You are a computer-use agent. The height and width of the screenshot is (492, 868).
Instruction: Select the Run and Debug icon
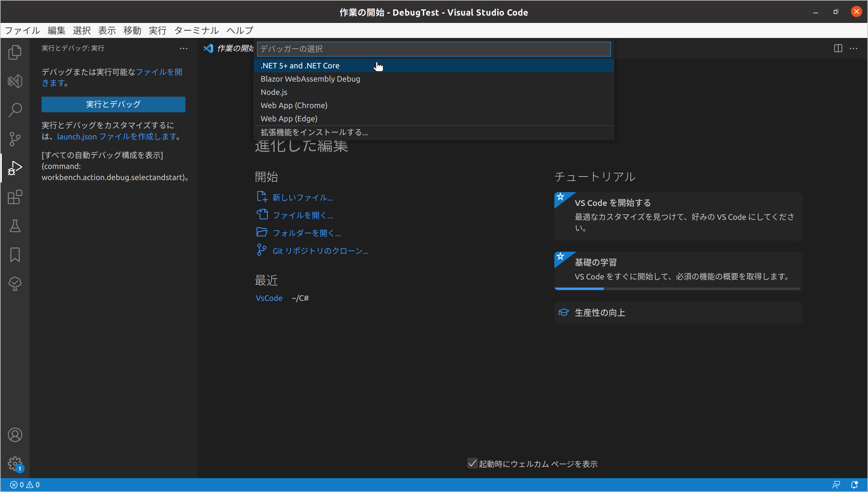14,168
